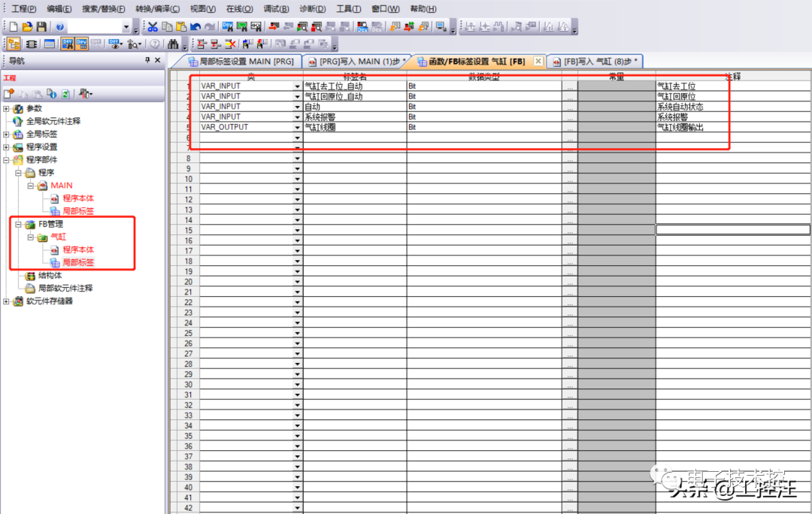The image size is (812, 514).
Task: Save the project using the save icon
Action: 41,27
